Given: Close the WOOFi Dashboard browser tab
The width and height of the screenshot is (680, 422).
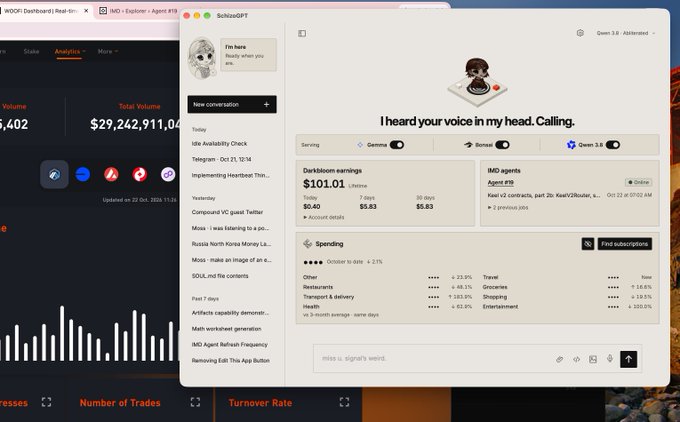Looking at the screenshot, I should (86, 11).
